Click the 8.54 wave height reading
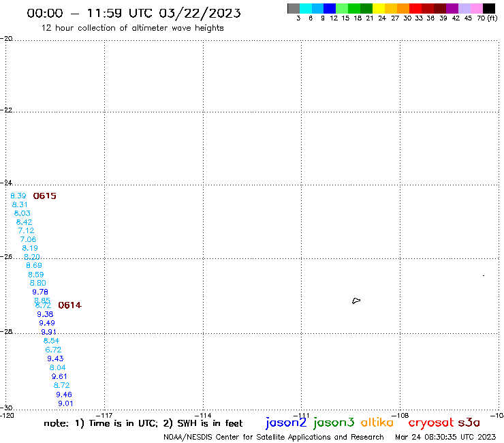The image size is (504, 443). click(52, 341)
